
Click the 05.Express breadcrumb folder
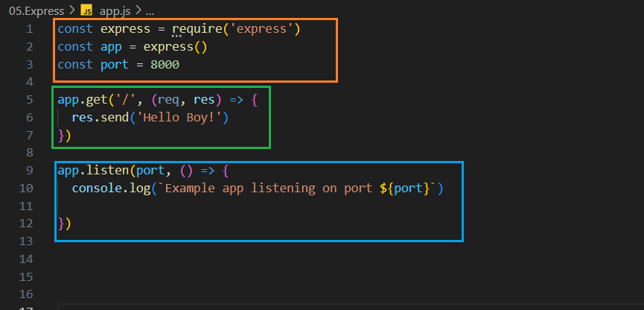(36, 11)
